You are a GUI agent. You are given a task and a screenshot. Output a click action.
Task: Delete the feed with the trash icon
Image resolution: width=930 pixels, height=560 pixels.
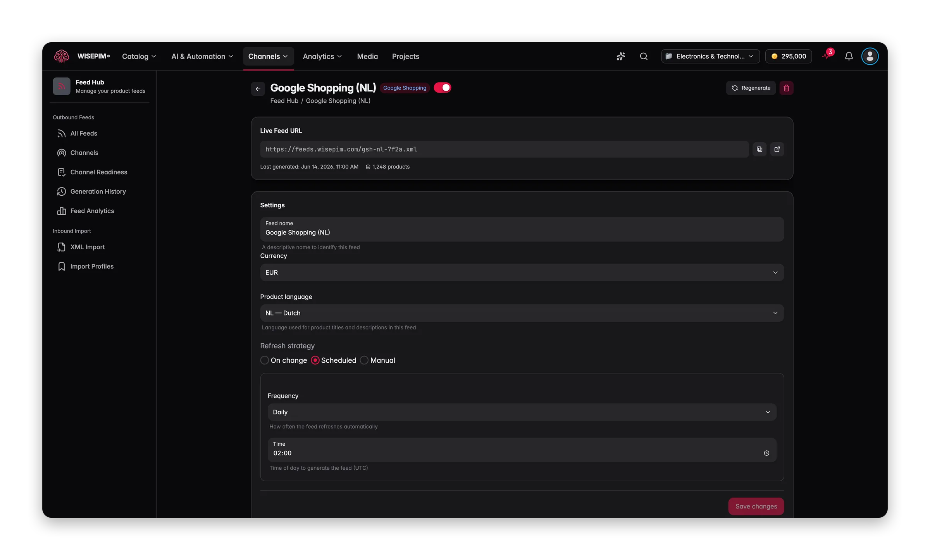(786, 88)
